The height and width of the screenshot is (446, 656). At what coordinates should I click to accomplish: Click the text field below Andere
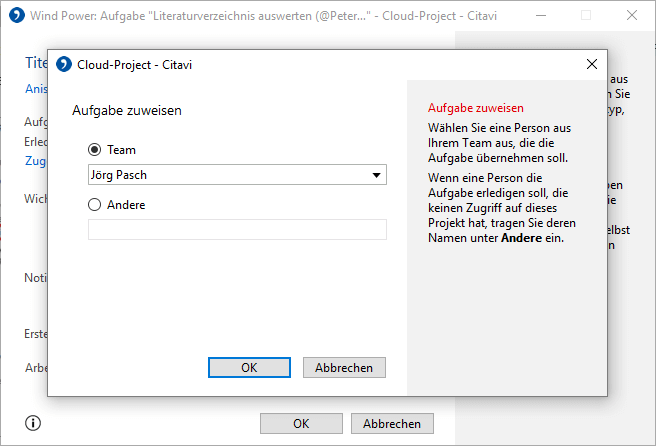(237, 229)
